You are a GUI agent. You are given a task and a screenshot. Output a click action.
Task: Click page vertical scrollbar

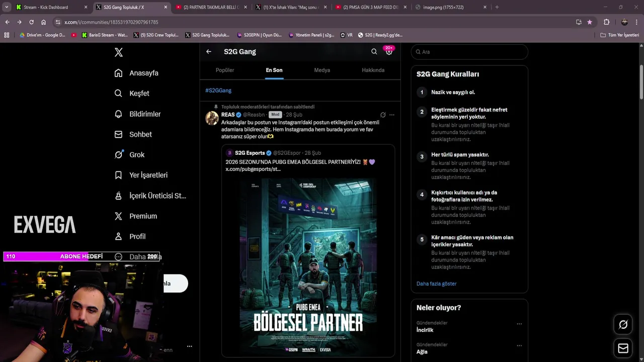[x=641, y=83]
